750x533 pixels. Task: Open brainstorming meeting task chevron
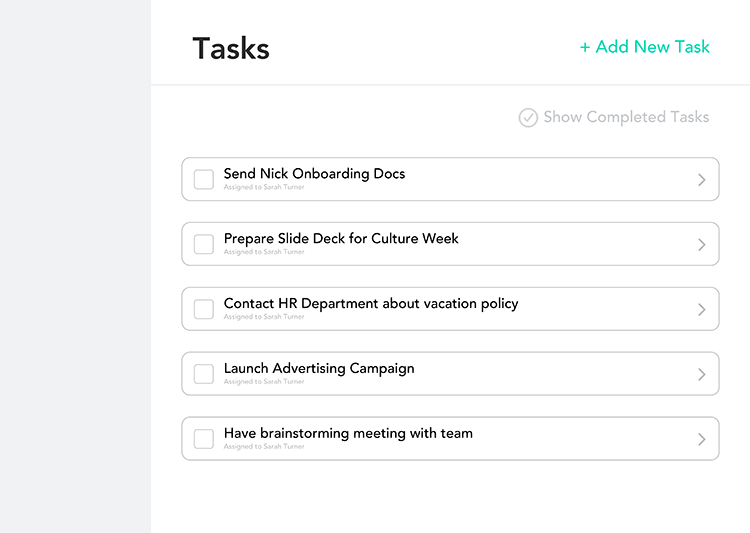coord(702,439)
